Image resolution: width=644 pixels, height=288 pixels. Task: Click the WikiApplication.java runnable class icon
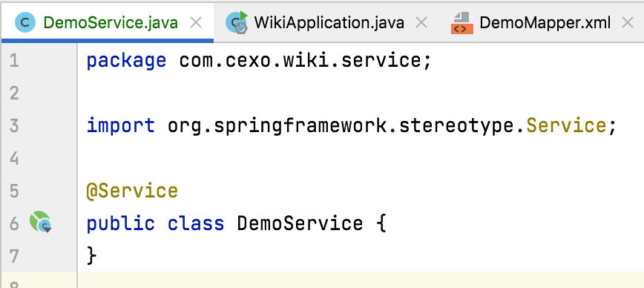coord(237,22)
